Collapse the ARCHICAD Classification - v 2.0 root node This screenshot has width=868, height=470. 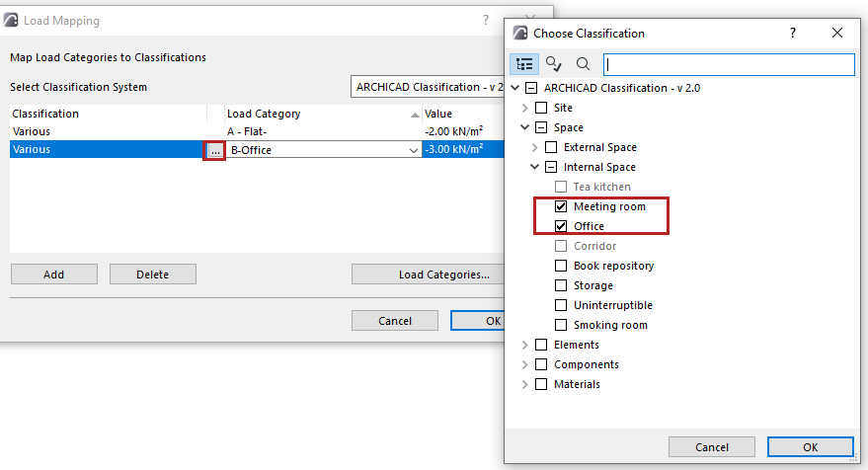pos(515,88)
